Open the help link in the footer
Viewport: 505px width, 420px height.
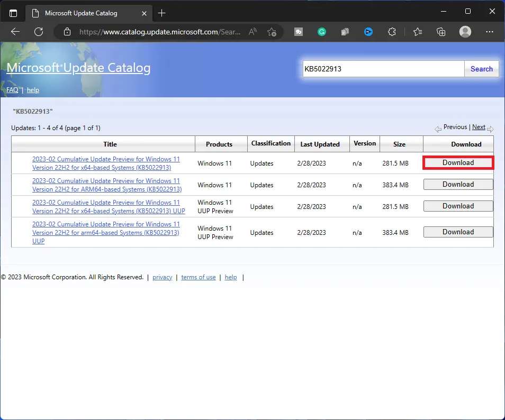coord(231,277)
